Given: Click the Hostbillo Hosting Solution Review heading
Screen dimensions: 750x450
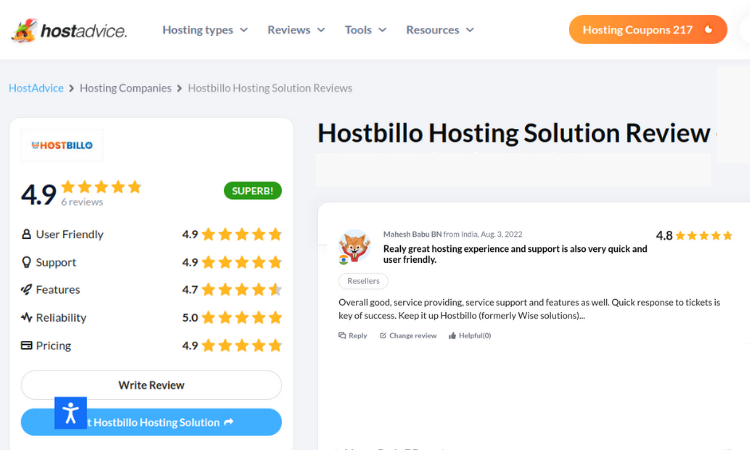Looking at the screenshot, I should point(514,133).
